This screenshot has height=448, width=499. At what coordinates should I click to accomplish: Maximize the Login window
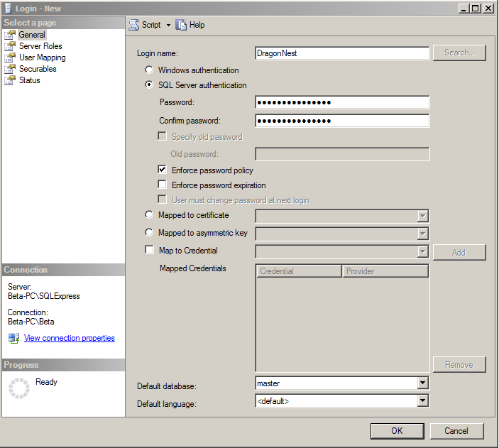tap(475, 9)
